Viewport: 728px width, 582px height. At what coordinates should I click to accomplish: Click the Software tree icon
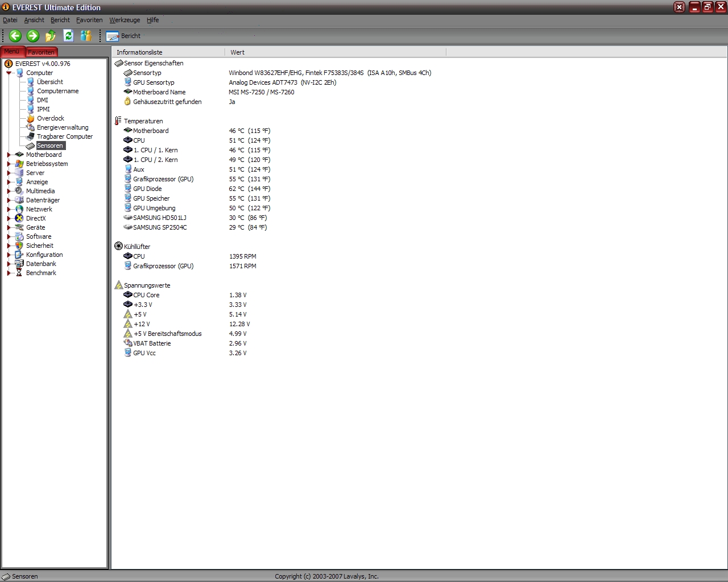click(19, 236)
